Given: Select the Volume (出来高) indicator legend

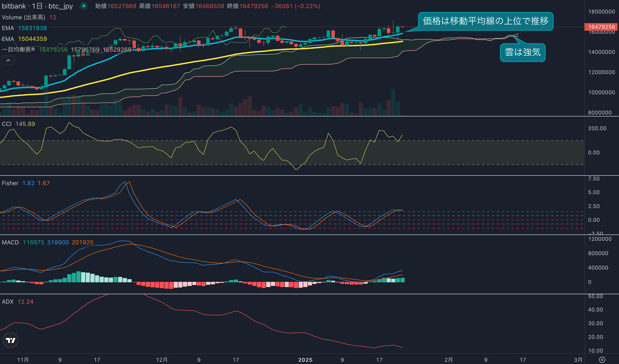Looking at the screenshot, I should click(24, 17).
